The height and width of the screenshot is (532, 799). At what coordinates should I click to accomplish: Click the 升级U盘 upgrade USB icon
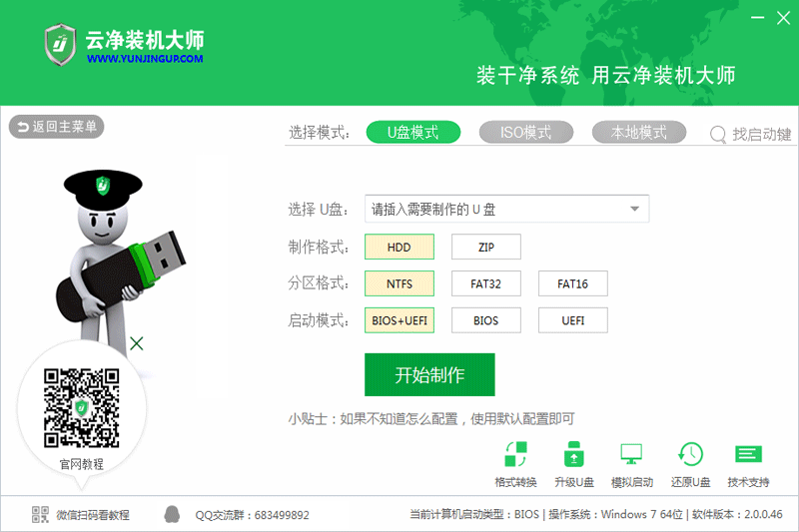573,454
